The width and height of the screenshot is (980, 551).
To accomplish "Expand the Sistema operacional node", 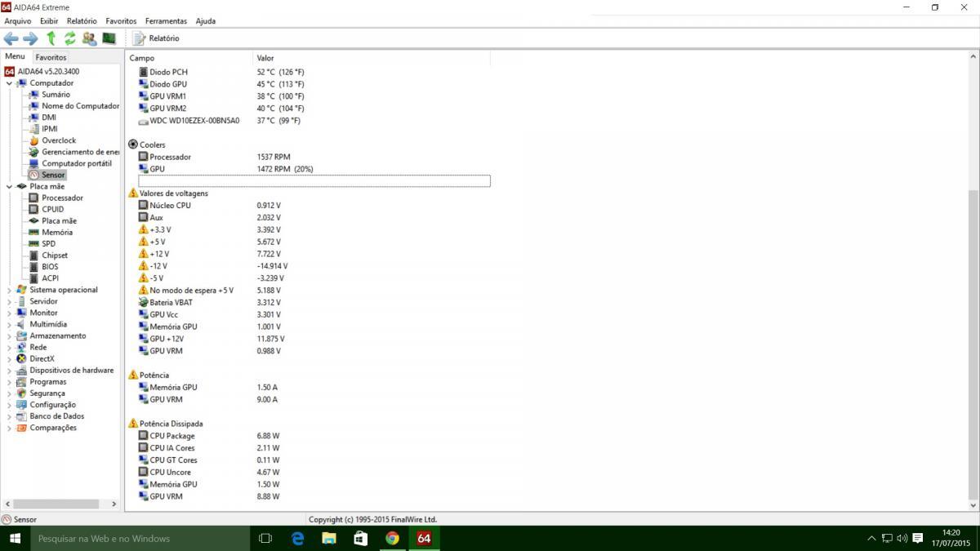I will click(x=9, y=290).
